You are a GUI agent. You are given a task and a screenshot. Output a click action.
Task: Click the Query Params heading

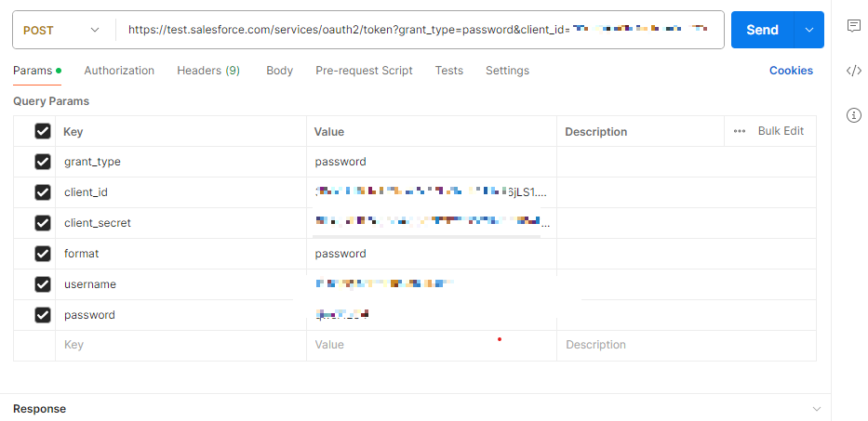point(51,101)
